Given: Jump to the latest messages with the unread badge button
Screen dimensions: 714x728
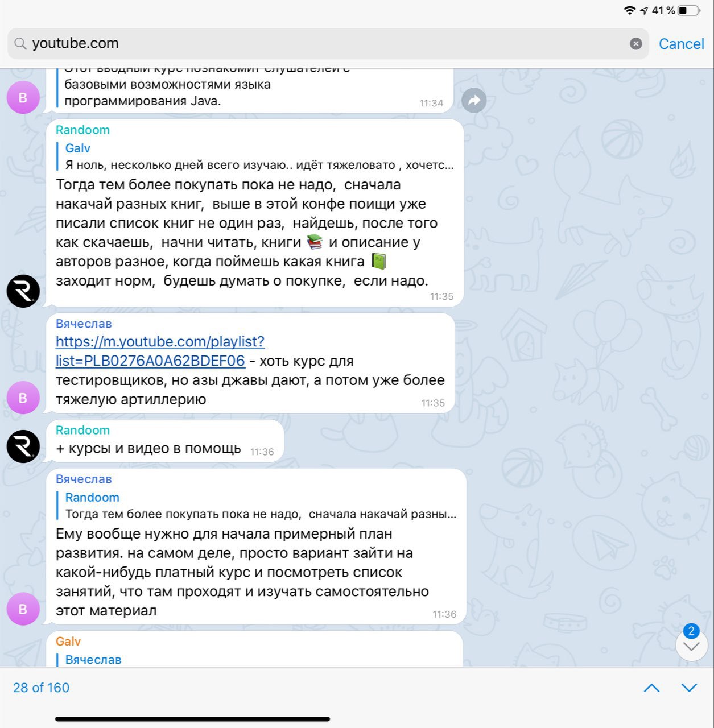Looking at the screenshot, I should [x=691, y=644].
